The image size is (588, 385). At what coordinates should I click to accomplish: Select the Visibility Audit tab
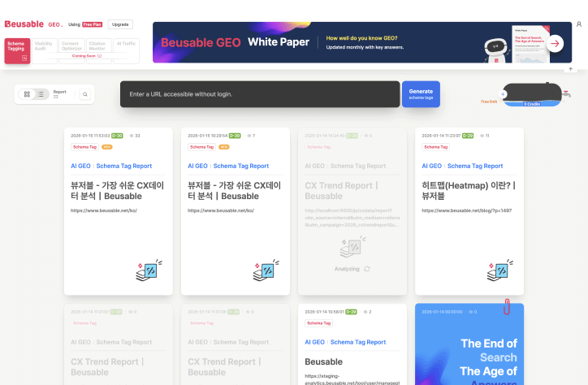click(44, 45)
